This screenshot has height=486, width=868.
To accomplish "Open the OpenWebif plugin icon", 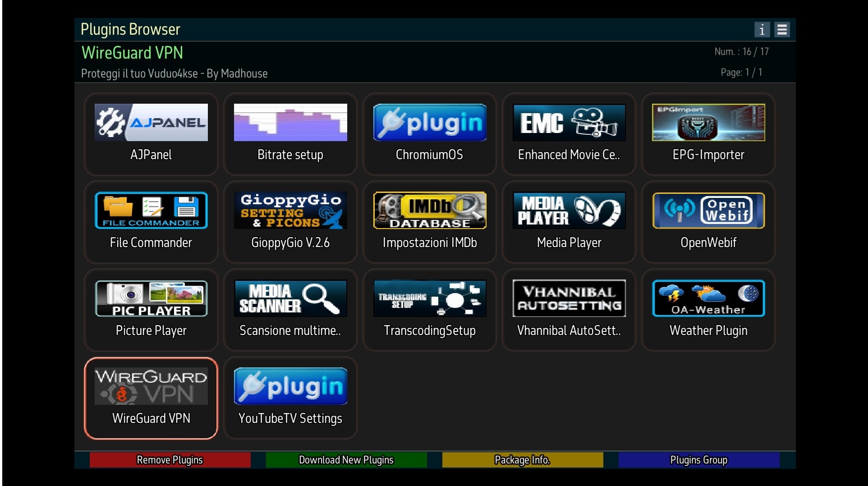I will click(708, 211).
